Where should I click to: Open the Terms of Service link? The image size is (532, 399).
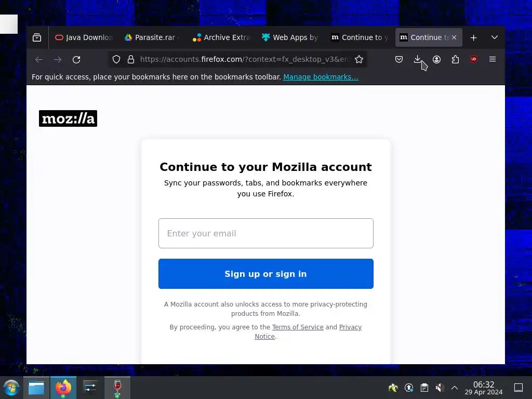pos(298,327)
